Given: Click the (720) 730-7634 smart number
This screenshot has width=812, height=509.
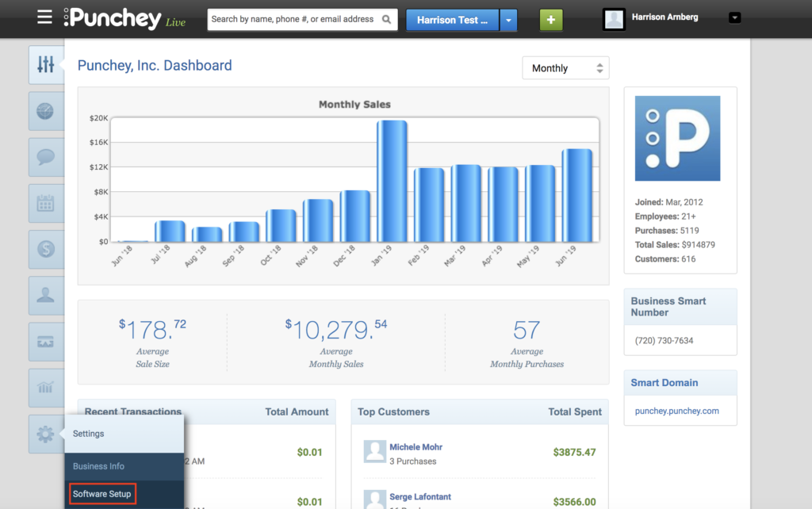Looking at the screenshot, I should [664, 340].
